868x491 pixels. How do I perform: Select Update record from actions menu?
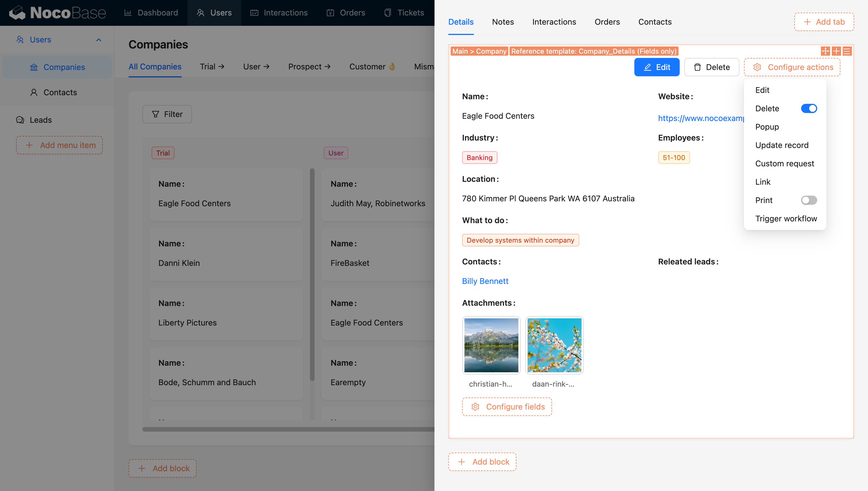pyautogui.click(x=782, y=145)
